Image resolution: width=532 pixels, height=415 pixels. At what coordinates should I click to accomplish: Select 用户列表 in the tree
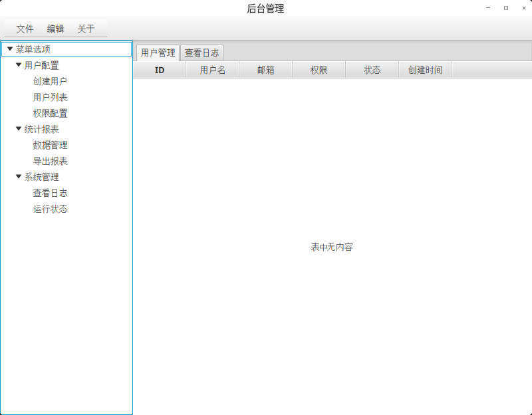tap(51, 97)
